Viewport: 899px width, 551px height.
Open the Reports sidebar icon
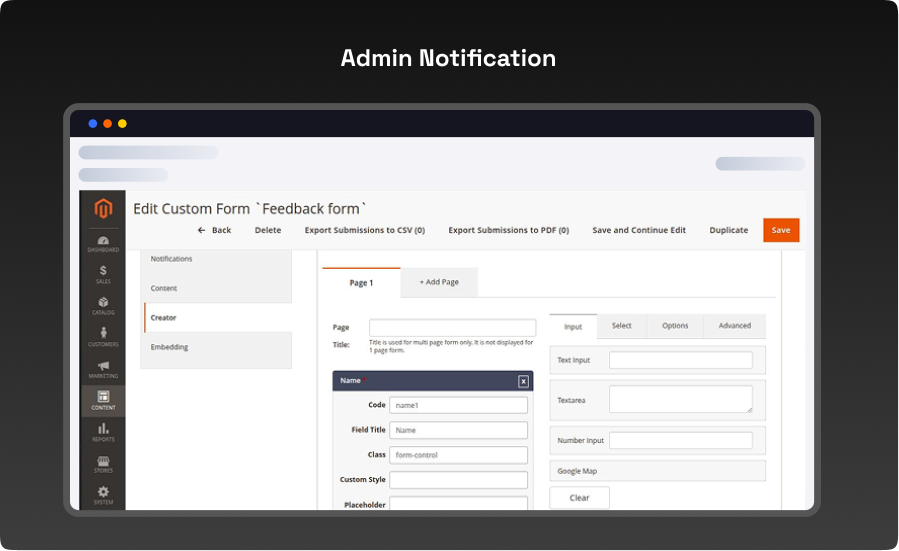click(103, 432)
